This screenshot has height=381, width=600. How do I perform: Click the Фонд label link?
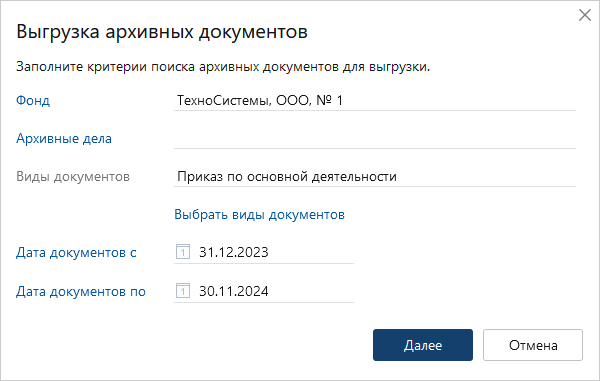pos(33,100)
